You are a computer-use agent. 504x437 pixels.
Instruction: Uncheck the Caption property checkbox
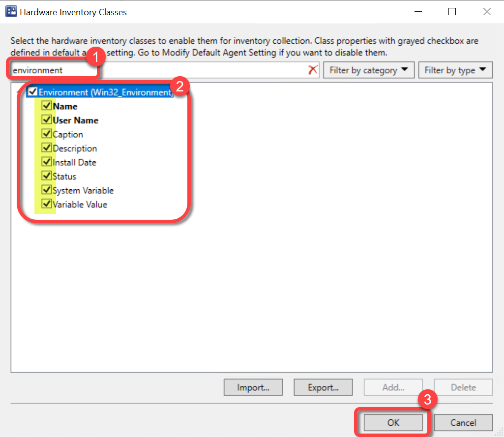click(x=47, y=134)
